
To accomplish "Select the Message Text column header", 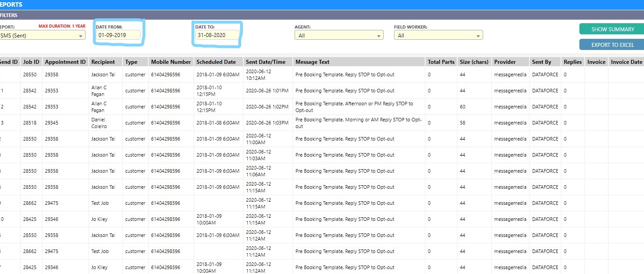I will pos(312,62).
